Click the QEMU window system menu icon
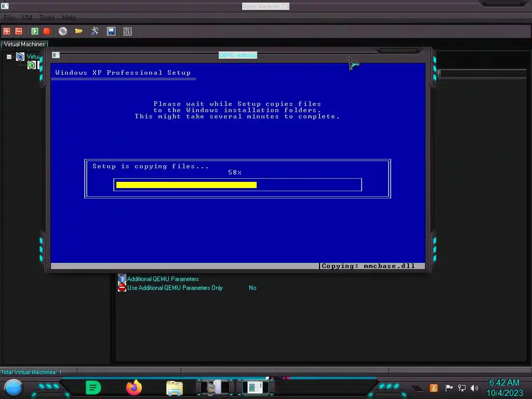This screenshot has width=532, height=399. [56, 55]
